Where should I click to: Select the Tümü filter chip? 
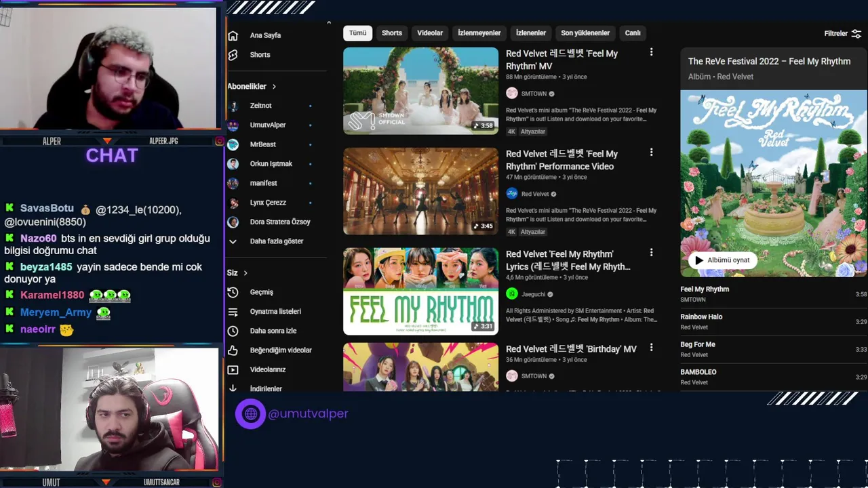(x=357, y=33)
